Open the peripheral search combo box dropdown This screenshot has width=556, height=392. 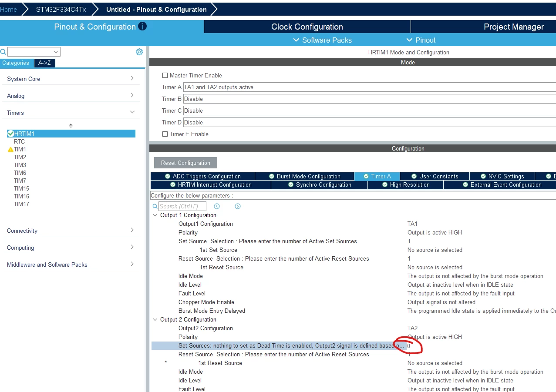click(55, 52)
